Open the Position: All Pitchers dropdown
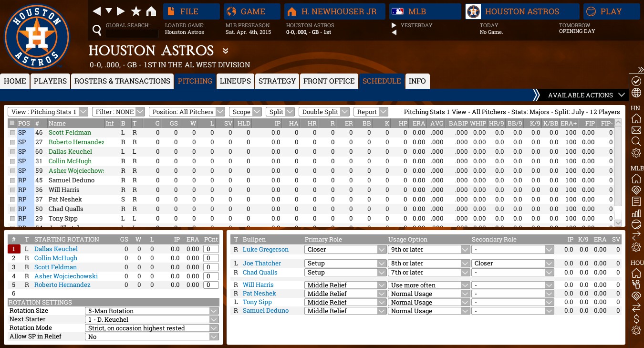 click(187, 112)
